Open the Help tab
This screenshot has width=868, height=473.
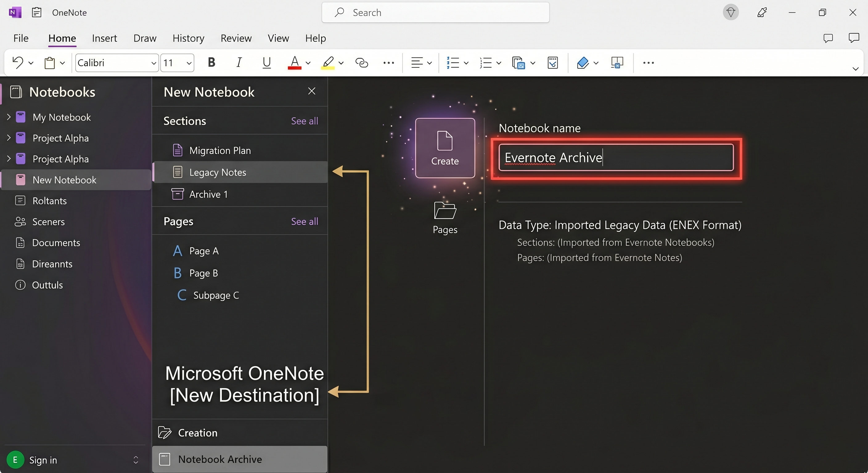point(315,38)
